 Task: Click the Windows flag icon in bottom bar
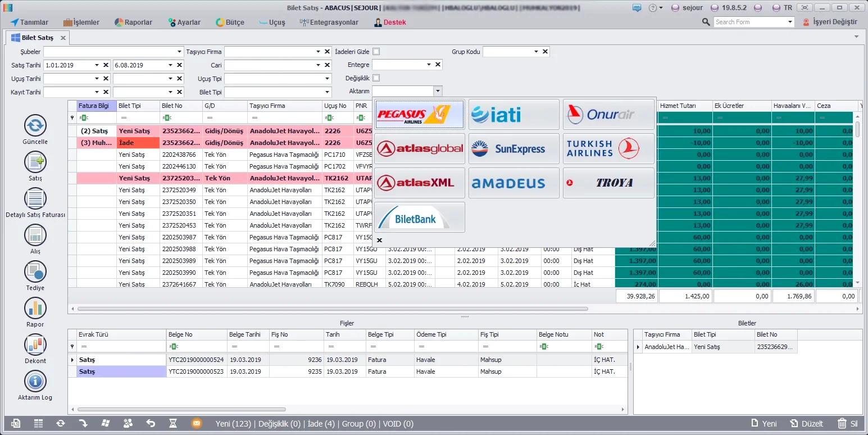coord(106,423)
